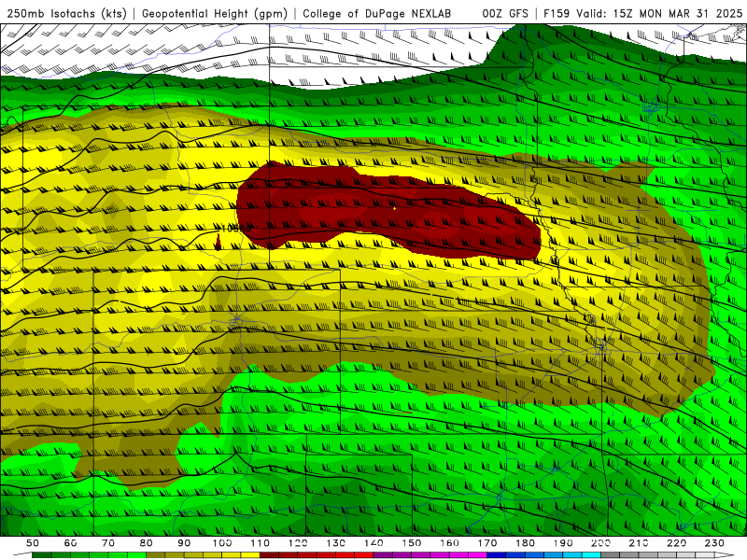This screenshot has height=560, width=747.
Task: Click the 210 value on the color scale
Action: 639,543
